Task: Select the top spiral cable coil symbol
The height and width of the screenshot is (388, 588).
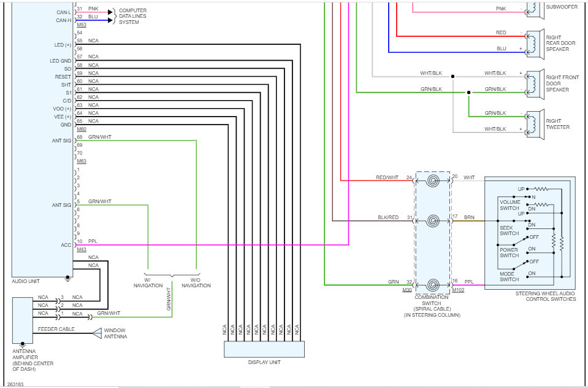Action: (x=433, y=180)
